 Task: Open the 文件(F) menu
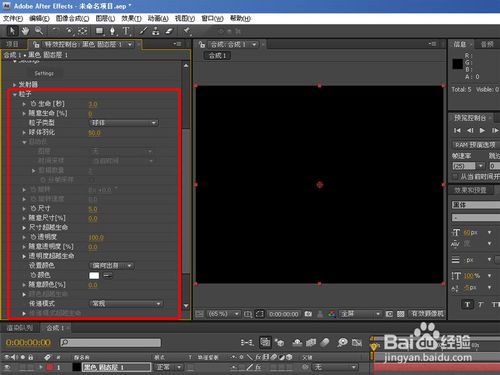pos(13,18)
